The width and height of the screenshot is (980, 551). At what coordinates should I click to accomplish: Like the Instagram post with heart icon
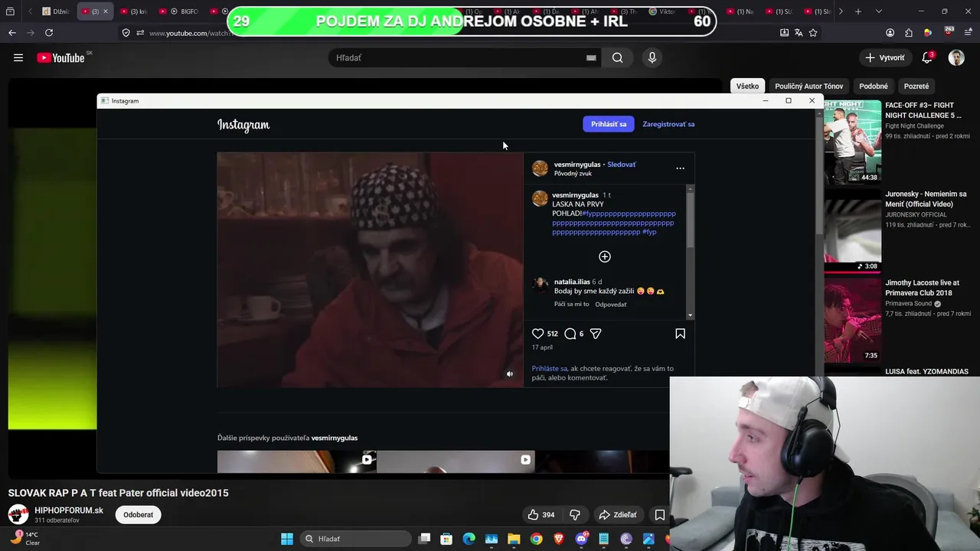point(537,334)
